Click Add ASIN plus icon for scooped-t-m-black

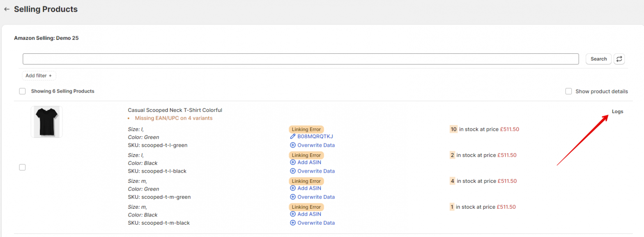click(x=293, y=214)
